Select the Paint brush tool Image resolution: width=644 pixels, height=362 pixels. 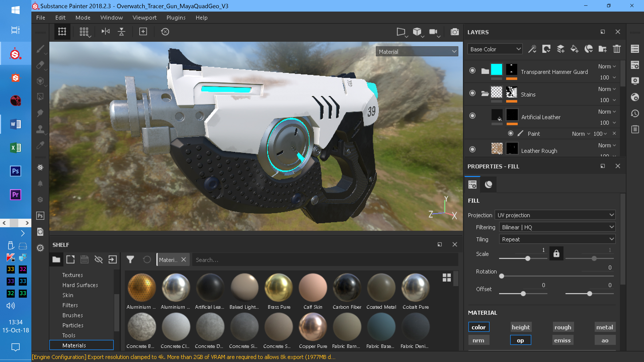(40, 49)
